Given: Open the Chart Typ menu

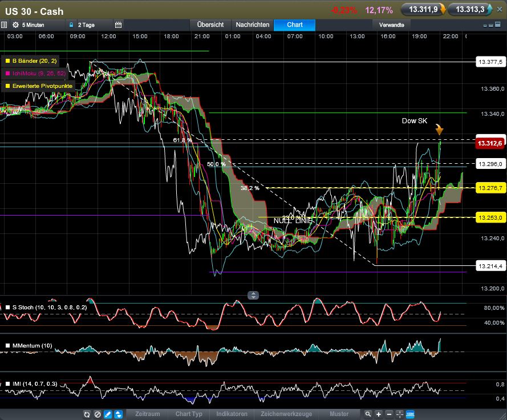Looking at the screenshot, I should pos(189,414).
